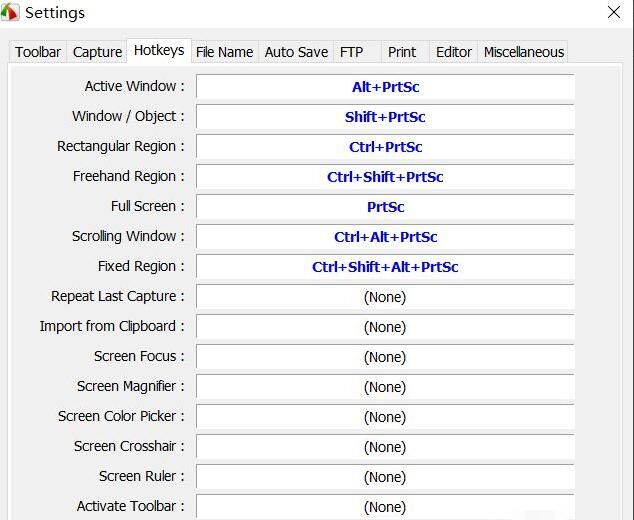Set the Repeat Last Capture hotkey field
The width and height of the screenshot is (634, 520).
[x=385, y=297]
